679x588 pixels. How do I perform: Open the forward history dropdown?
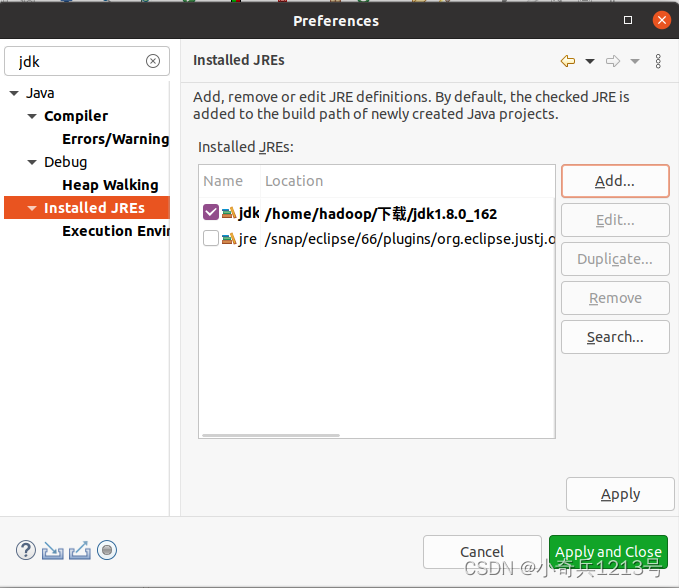point(635,61)
